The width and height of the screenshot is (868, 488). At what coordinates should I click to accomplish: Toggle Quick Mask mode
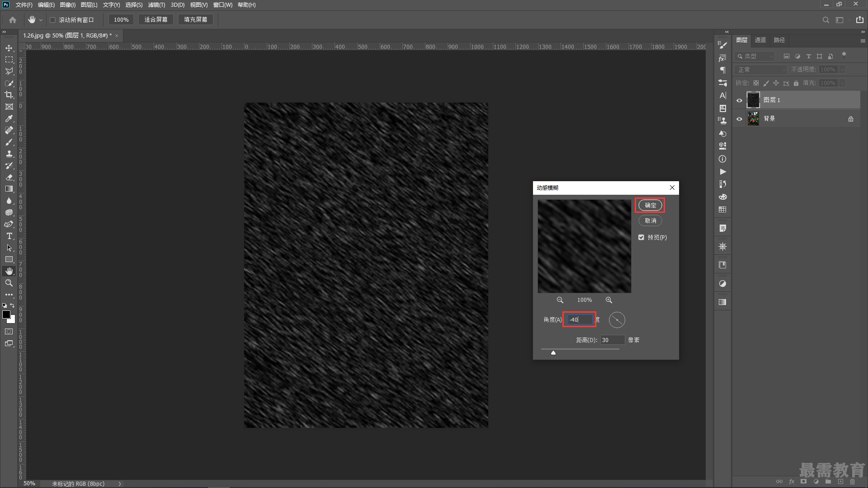(9, 332)
